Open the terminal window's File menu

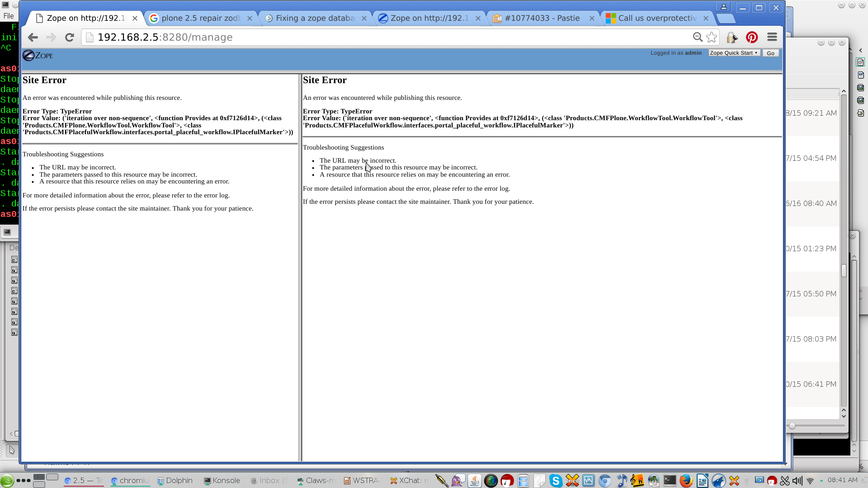9,16
